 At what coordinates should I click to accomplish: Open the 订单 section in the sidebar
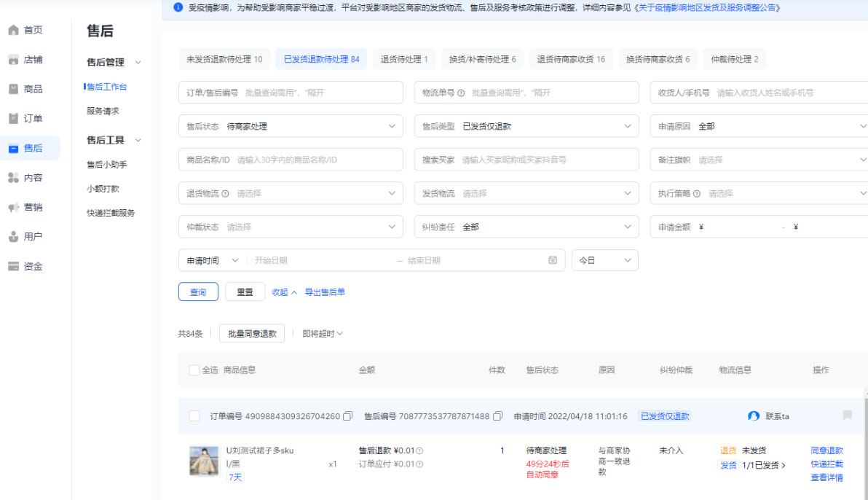point(29,118)
